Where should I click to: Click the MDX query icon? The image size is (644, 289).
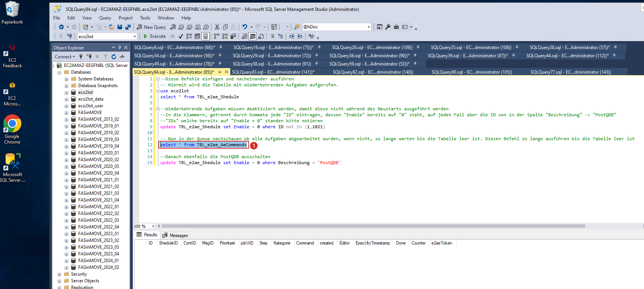pos(181,27)
